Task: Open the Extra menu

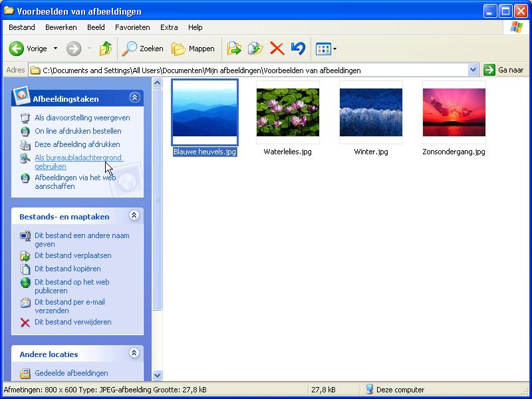Action: tap(168, 27)
